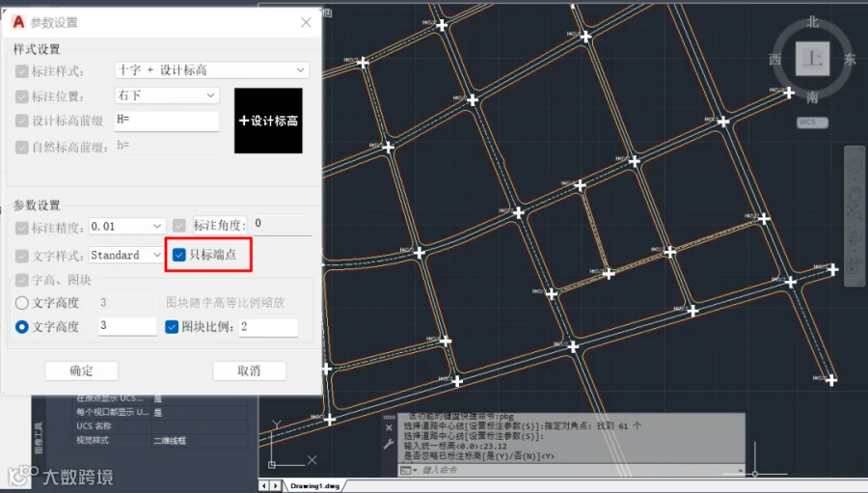Toggle the 标注位置 checkbox
The height and width of the screenshot is (493, 868).
coord(21,96)
